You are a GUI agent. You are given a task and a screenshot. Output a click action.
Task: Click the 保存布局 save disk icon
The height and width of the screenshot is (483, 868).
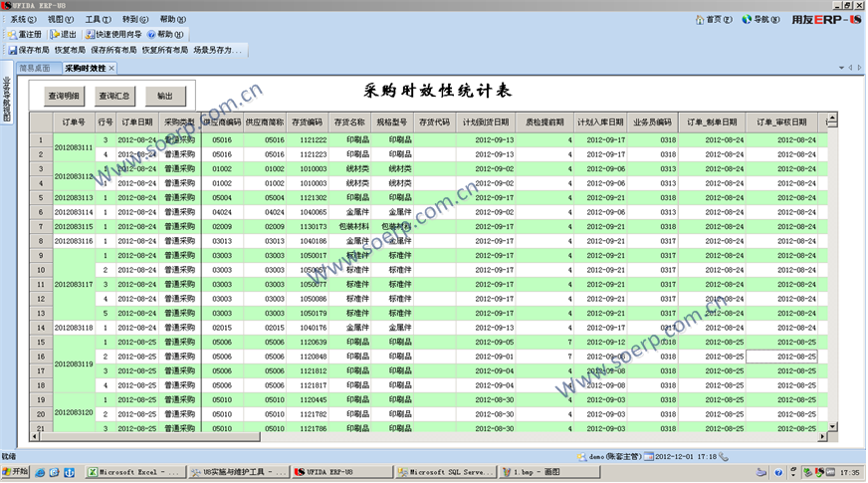tap(13, 50)
